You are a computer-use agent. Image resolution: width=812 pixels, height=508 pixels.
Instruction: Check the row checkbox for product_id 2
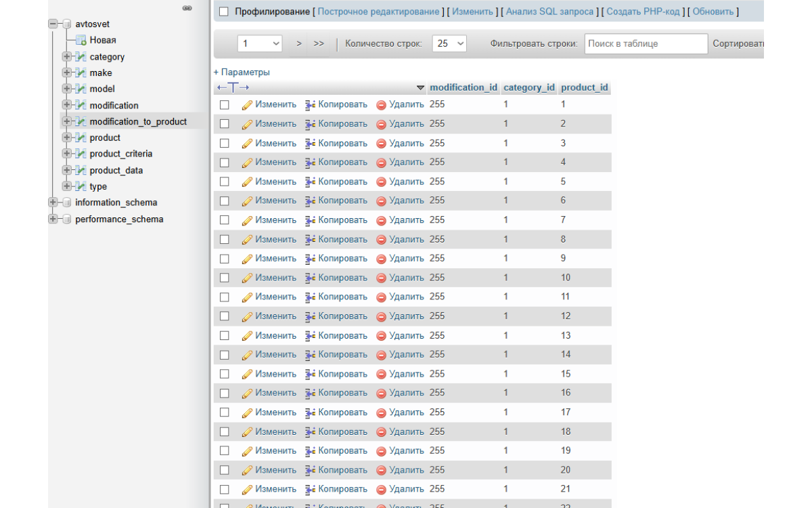[x=225, y=124]
